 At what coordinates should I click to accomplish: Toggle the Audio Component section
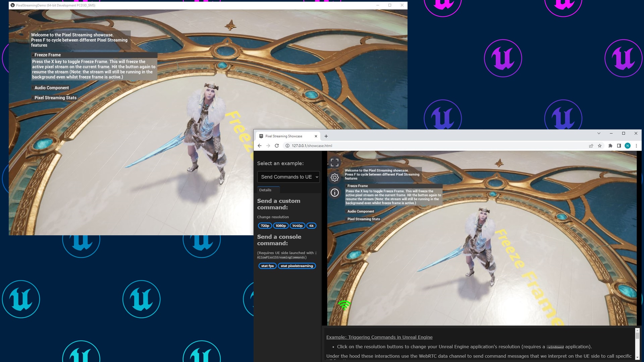click(x=360, y=212)
